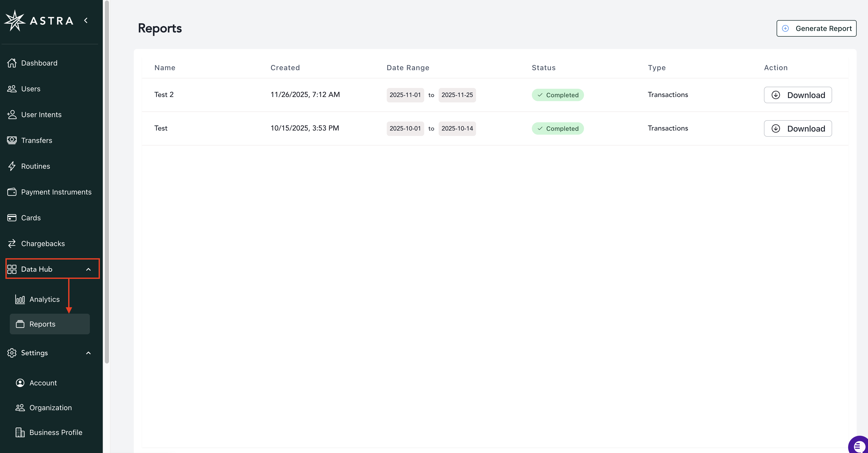
Task: Open the purple chat support widget
Action: [858, 445]
